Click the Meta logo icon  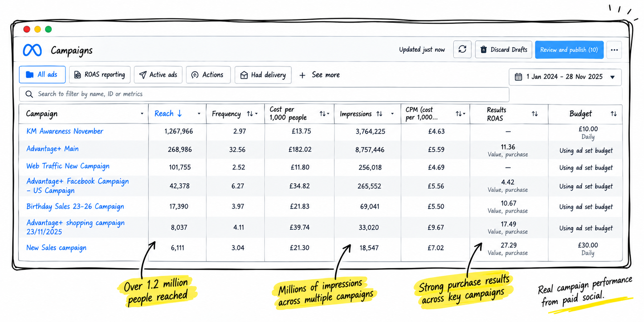32,50
